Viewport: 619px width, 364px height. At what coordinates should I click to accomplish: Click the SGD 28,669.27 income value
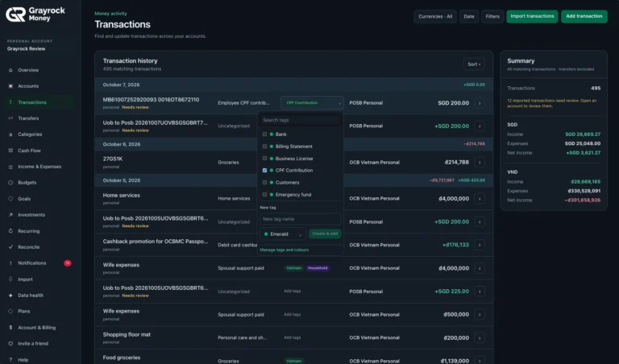coord(583,134)
